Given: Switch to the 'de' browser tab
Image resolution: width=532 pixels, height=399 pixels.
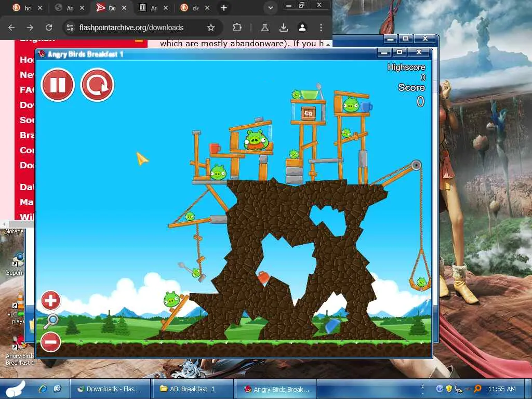Looking at the screenshot, I should pyautogui.click(x=195, y=8).
